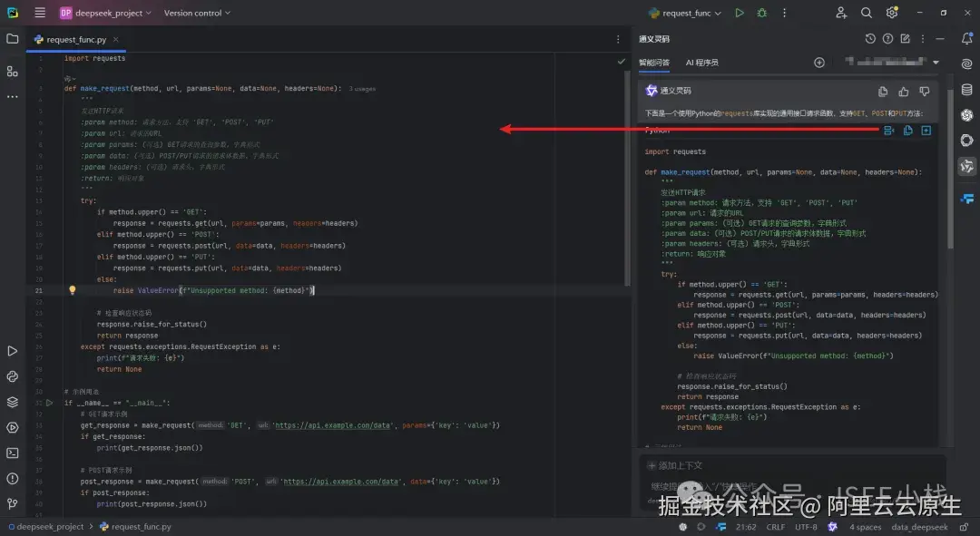Open the Python Packages layers icon

[12, 403]
